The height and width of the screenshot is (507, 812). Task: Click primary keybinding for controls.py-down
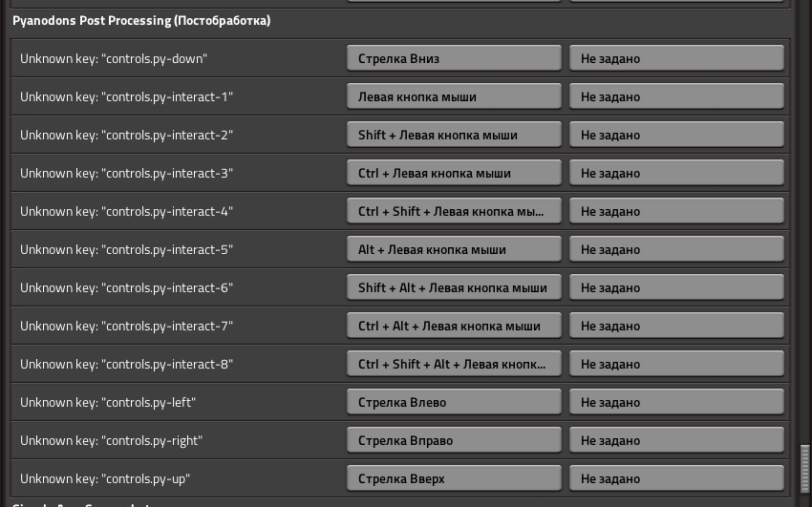(x=454, y=58)
